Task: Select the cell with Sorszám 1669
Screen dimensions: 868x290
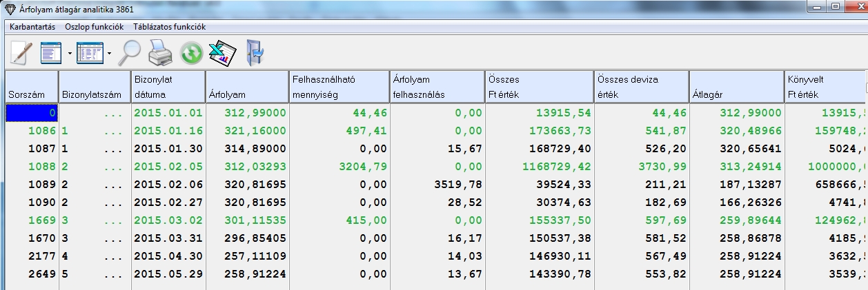Action: click(x=32, y=220)
